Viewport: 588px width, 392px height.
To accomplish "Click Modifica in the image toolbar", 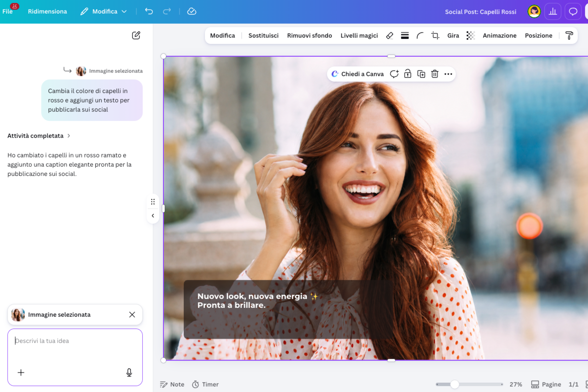I will pos(223,36).
